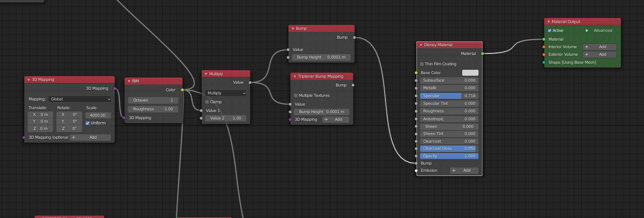
Task: Click Add button next to Emission
Action: coord(464,171)
